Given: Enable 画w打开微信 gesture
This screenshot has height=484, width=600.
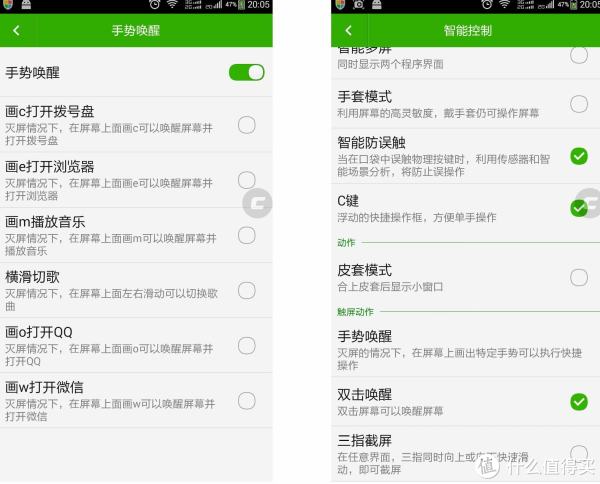Looking at the screenshot, I should tap(246, 401).
